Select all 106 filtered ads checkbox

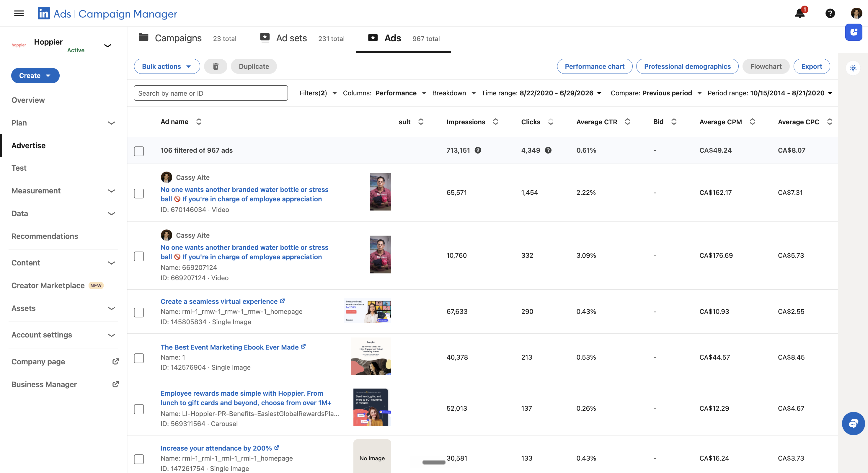coord(139,151)
